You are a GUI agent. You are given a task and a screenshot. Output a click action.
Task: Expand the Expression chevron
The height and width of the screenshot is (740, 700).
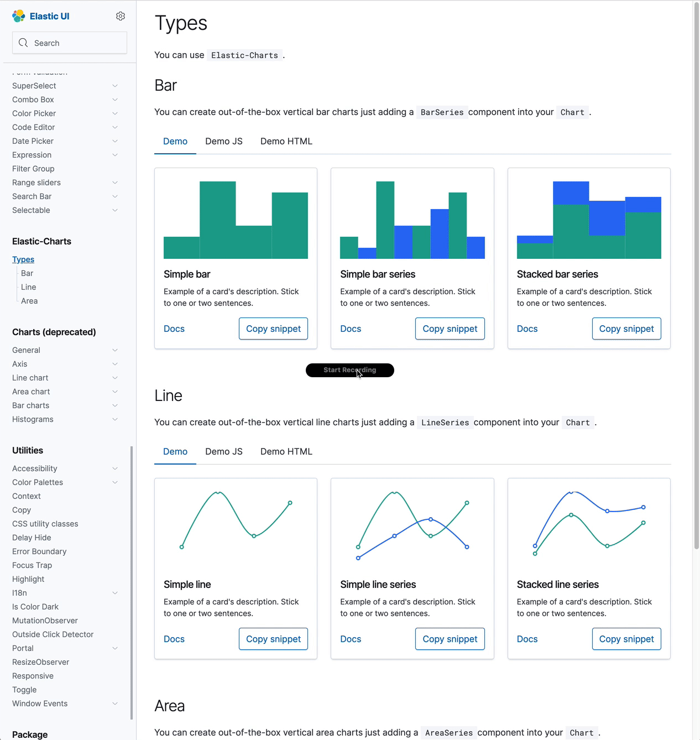pyautogui.click(x=115, y=155)
